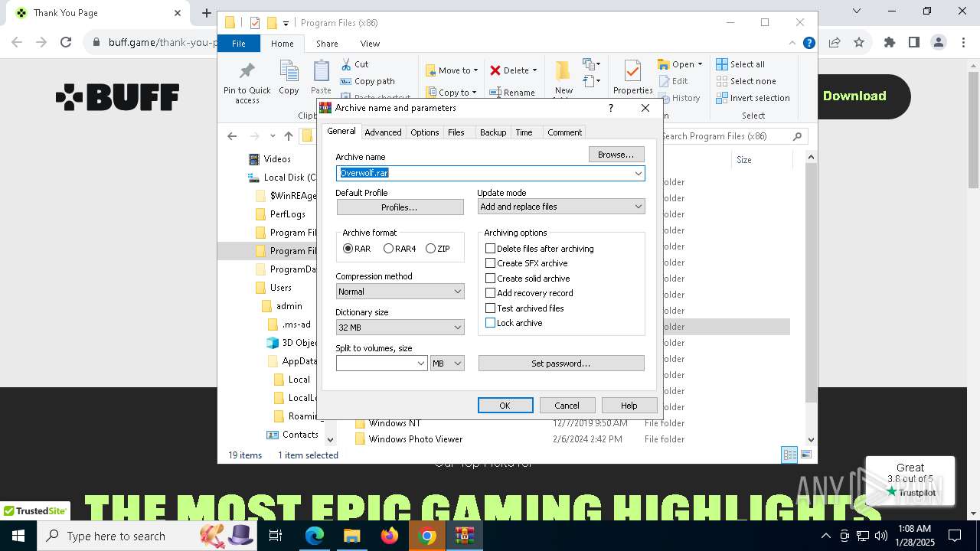Viewport: 980px width, 551px height.
Task: Open WinRAR from the taskbar
Action: tap(465, 536)
